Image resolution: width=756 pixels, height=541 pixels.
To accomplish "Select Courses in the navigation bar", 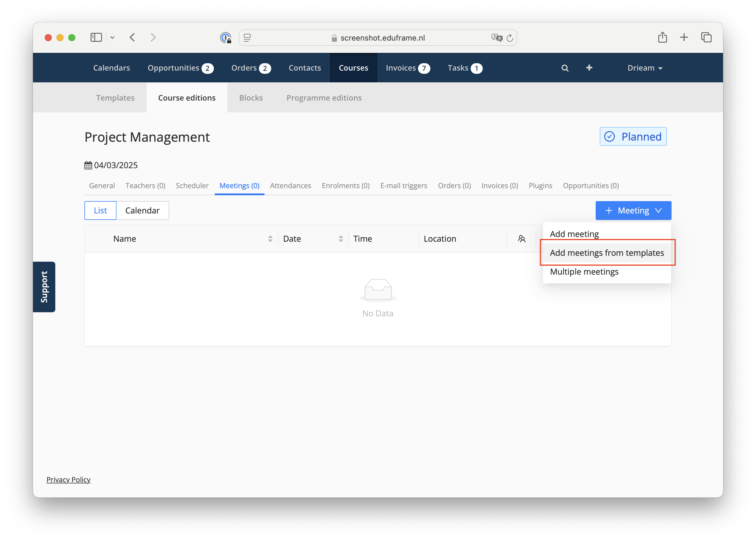I will tap(353, 68).
